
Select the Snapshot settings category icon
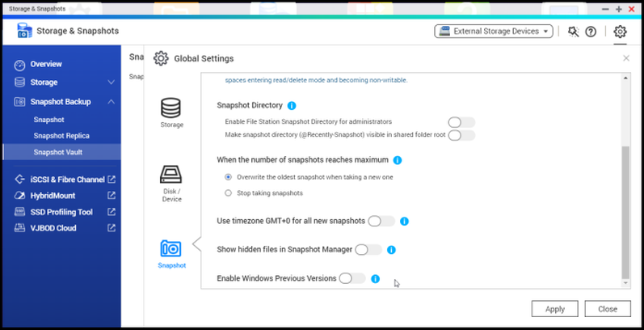point(170,248)
